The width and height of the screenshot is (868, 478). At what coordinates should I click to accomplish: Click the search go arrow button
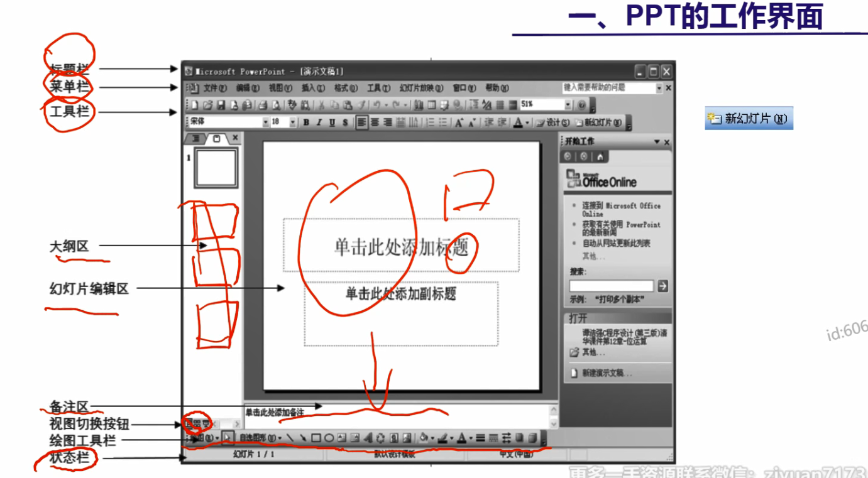tap(662, 286)
